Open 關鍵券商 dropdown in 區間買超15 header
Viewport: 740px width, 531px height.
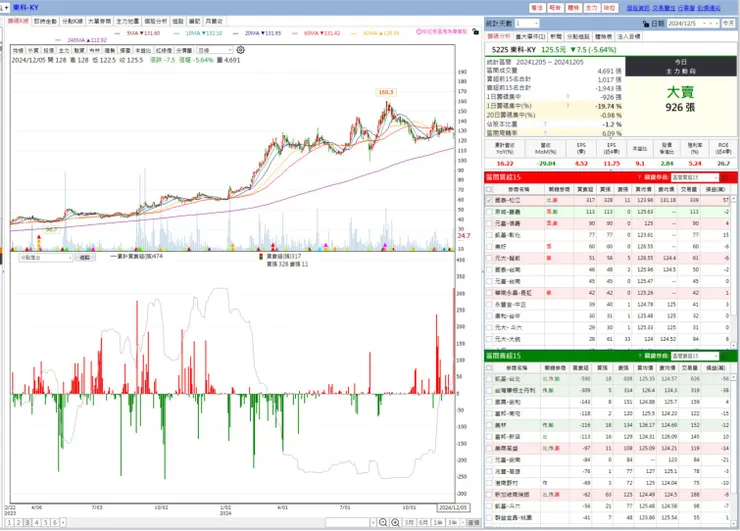tap(694, 177)
